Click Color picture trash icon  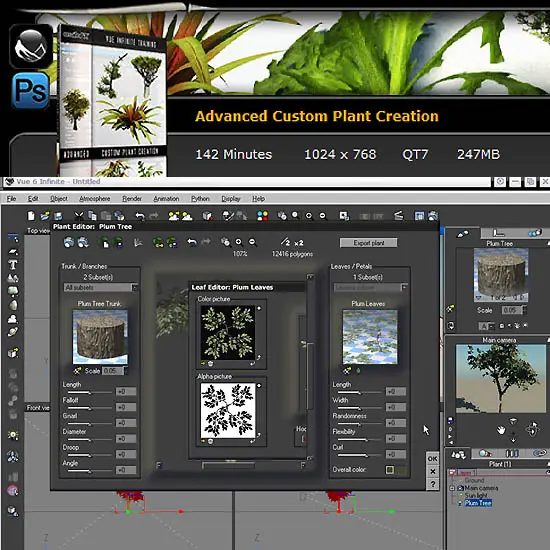210,363
